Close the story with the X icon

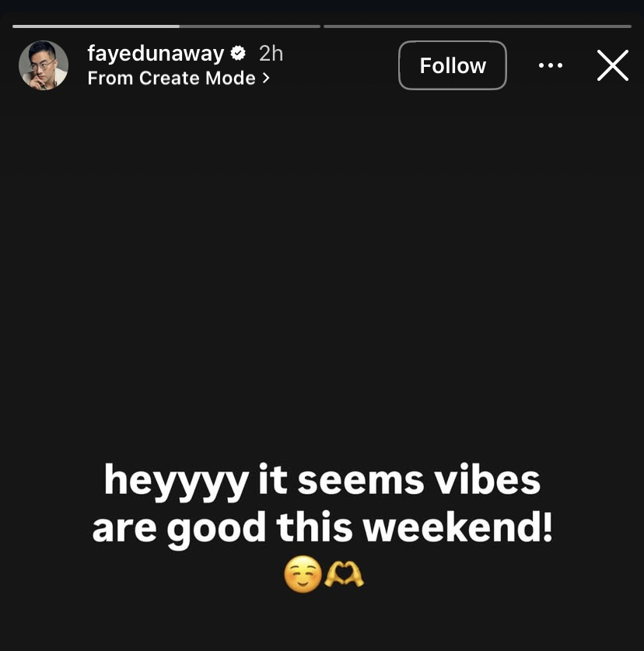coord(612,65)
